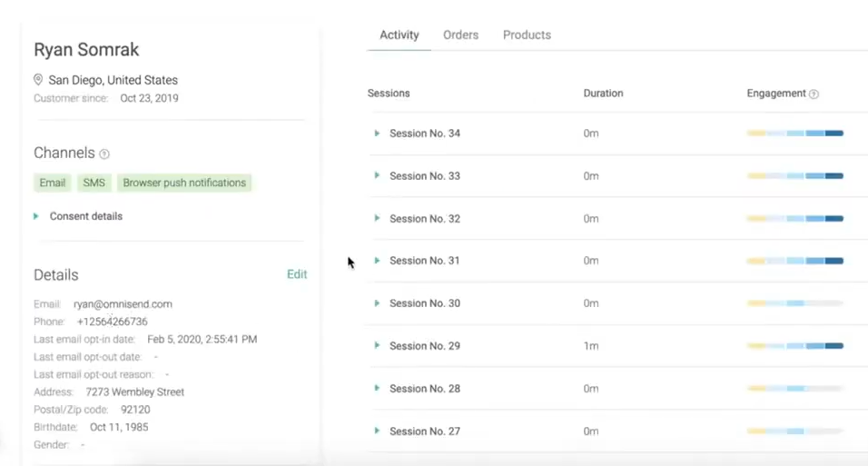Expand Session No. 31 details
This screenshot has height=466, width=868.
click(x=377, y=261)
